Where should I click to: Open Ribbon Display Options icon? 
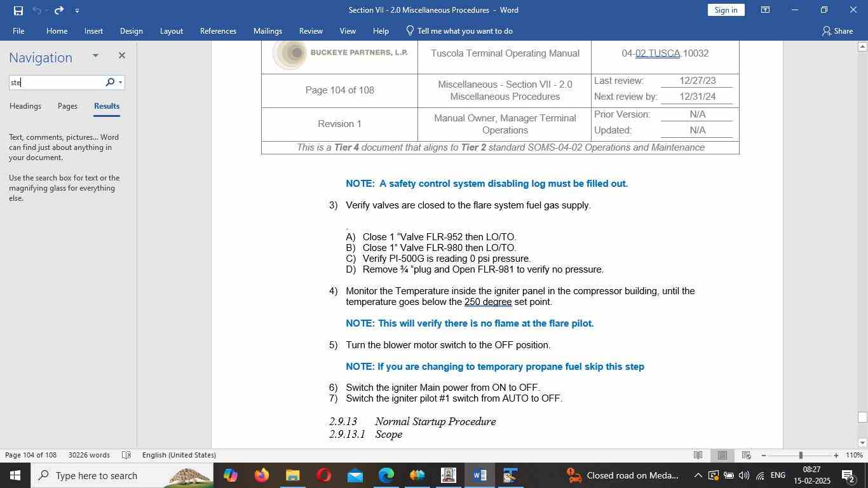click(x=765, y=10)
